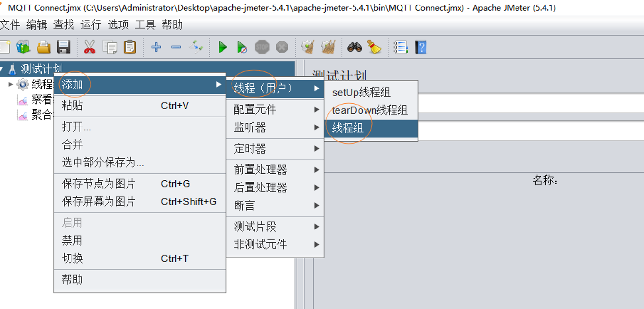Expand all with the plus icon
The width and height of the screenshot is (644, 309).
point(156,47)
